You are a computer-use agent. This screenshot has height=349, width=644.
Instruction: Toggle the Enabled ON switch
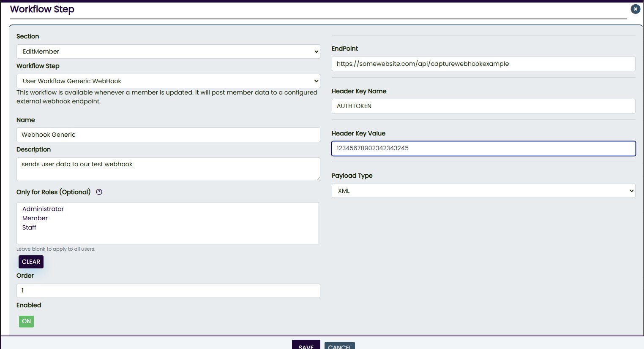[x=26, y=321]
